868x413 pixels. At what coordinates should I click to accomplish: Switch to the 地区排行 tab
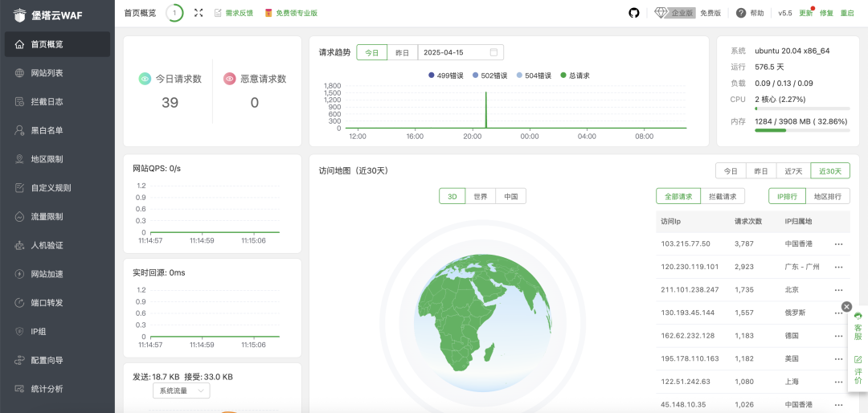pos(829,196)
